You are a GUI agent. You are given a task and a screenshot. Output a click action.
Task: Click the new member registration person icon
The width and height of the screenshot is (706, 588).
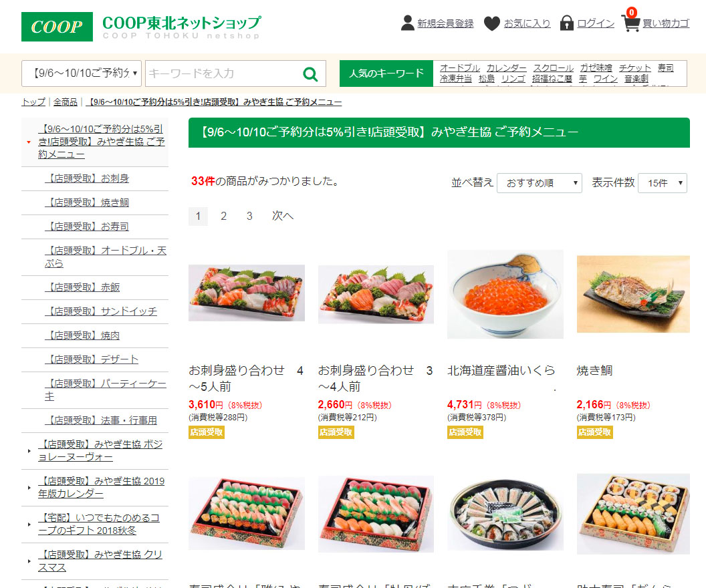(407, 23)
